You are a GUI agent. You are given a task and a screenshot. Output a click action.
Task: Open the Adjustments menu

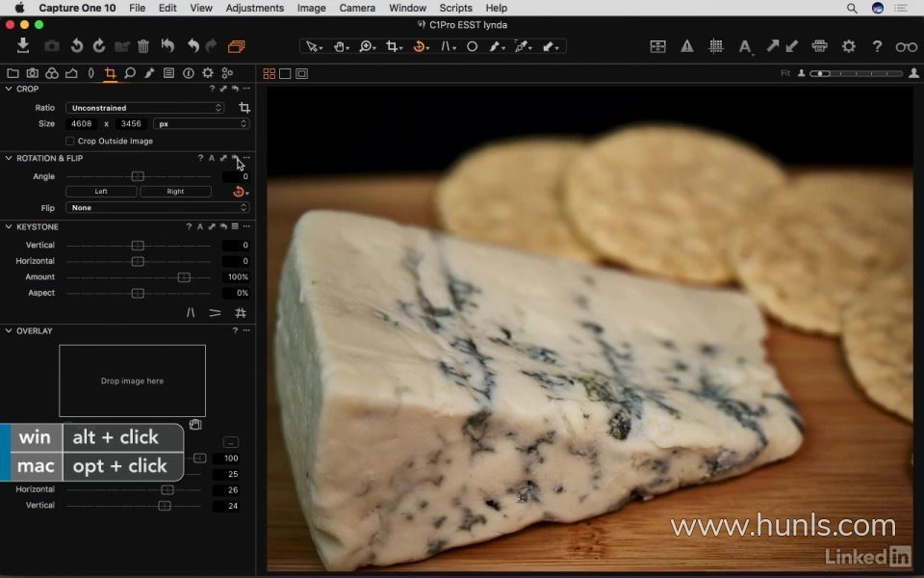[x=254, y=8]
